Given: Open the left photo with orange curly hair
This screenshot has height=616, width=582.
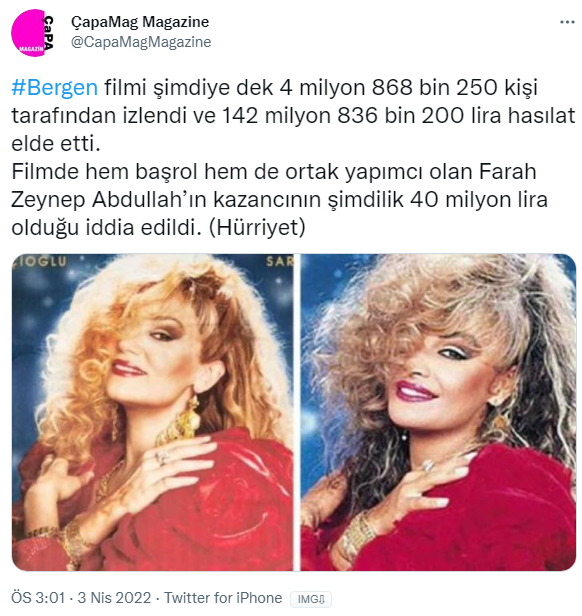Looking at the screenshot, I should [x=152, y=412].
